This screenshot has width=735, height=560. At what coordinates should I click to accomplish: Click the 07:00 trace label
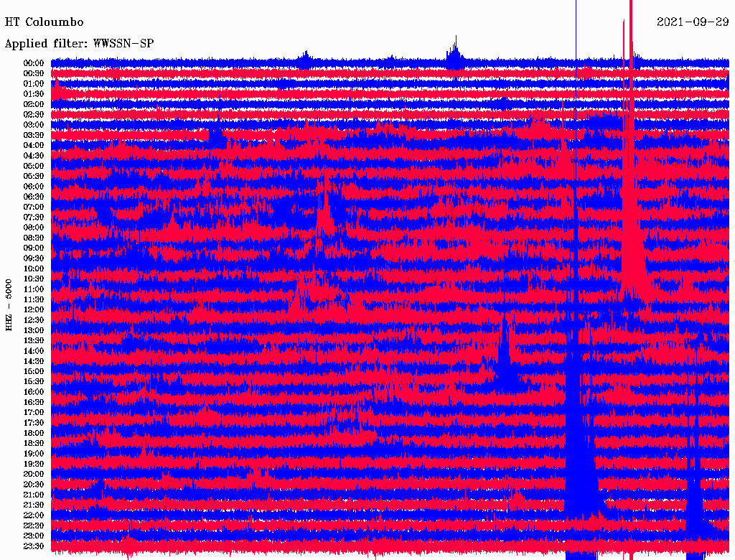click(34, 207)
